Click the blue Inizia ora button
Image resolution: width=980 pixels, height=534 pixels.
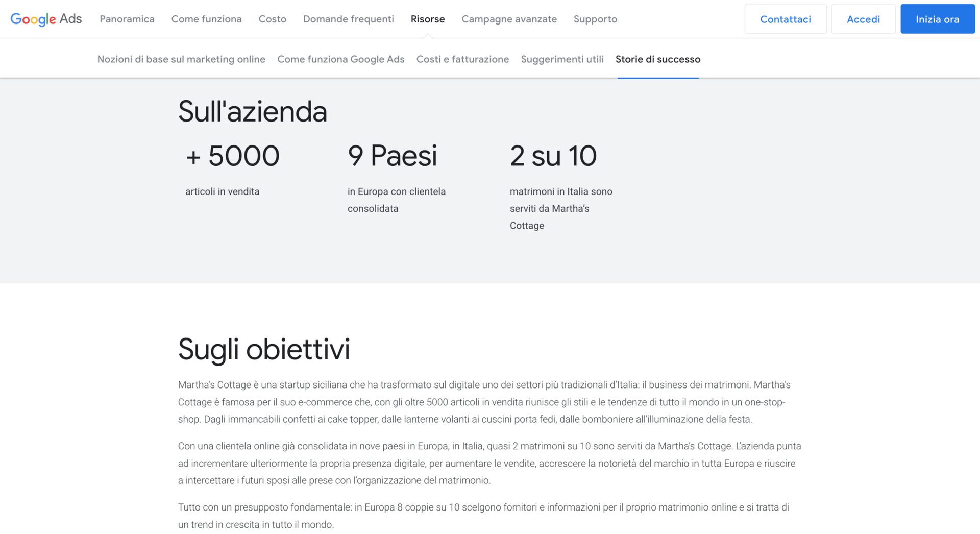coord(937,19)
